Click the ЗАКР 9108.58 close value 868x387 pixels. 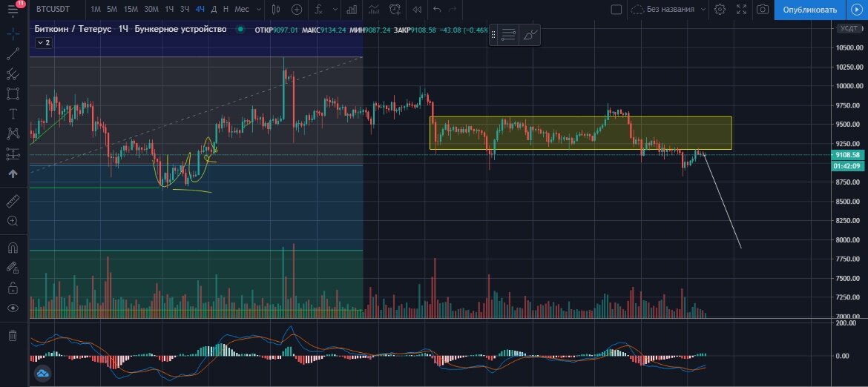[x=415, y=30]
